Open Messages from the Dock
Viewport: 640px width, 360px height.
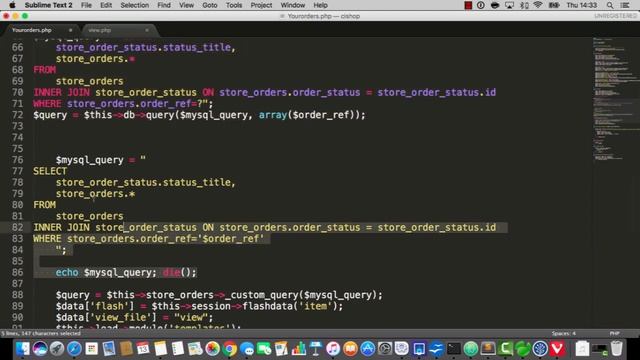(247, 349)
